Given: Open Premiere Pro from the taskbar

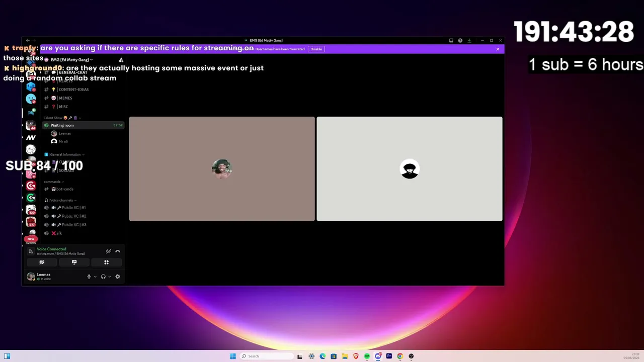Looking at the screenshot, I should tap(389, 356).
